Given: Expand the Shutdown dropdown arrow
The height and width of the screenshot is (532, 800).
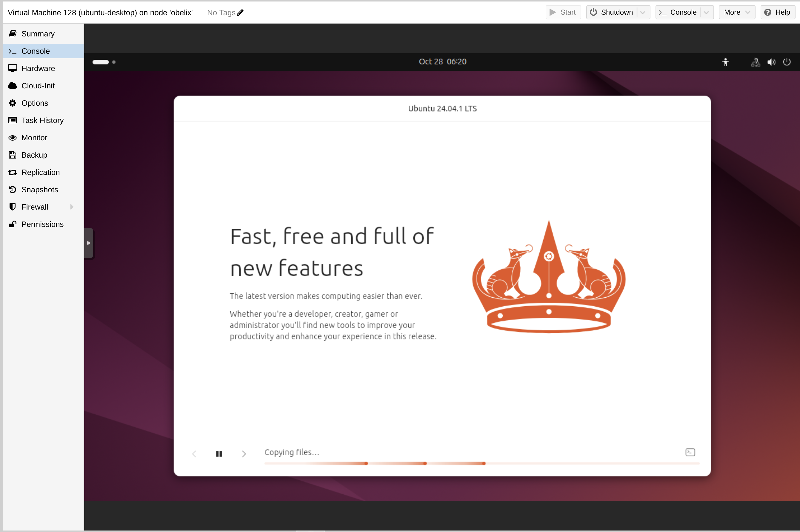Looking at the screenshot, I should (x=644, y=12).
